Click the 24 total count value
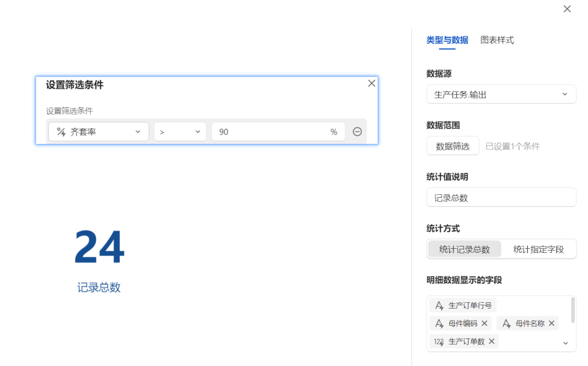The image size is (588, 366). pyautogui.click(x=99, y=247)
